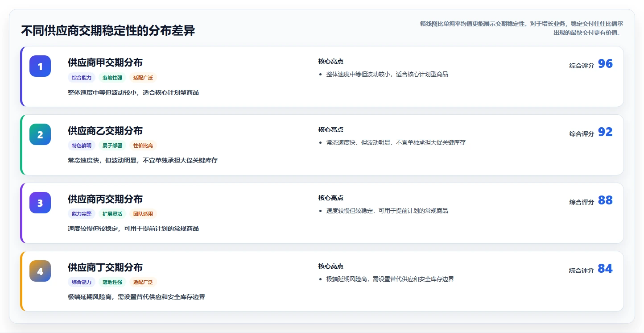The width and height of the screenshot is (644, 333).
Task: Select the 易于部署 tag
Action: tap(112, 146)
